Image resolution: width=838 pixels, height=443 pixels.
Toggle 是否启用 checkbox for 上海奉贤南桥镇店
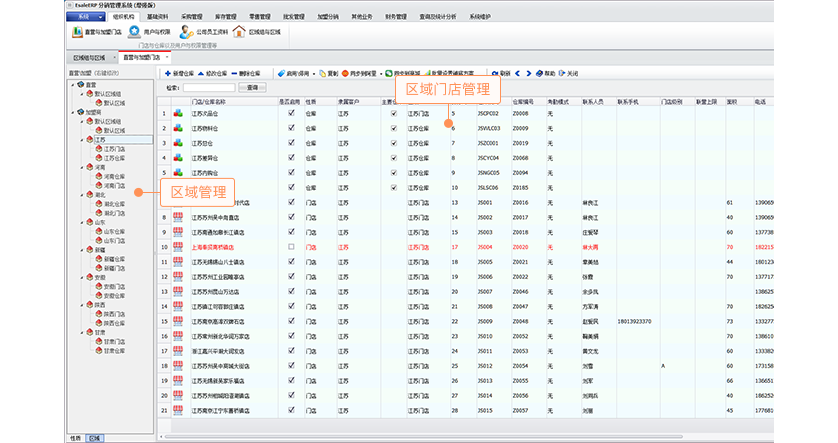pos(291,245)
